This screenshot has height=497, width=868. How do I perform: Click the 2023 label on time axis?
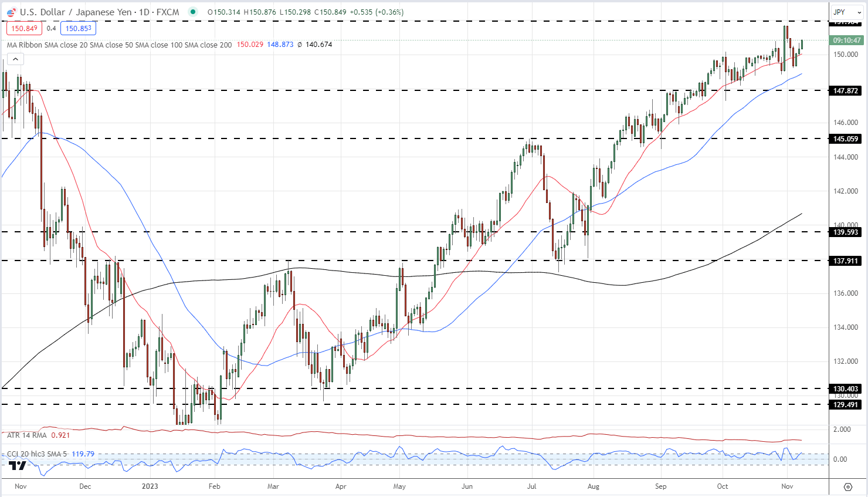(x=150, y=486)
